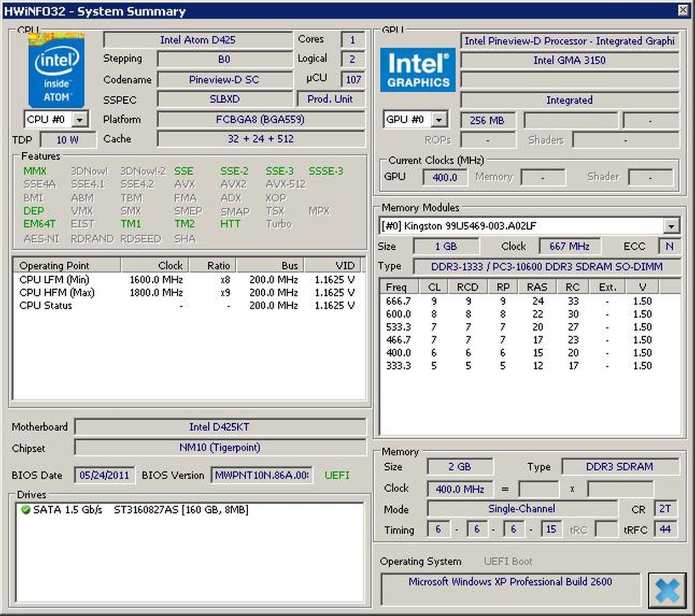Image resolution: width=695 pixels, height=616 pixels.
Task: Click the green SATA drive status icon
Action: click(x=25, y=509)
